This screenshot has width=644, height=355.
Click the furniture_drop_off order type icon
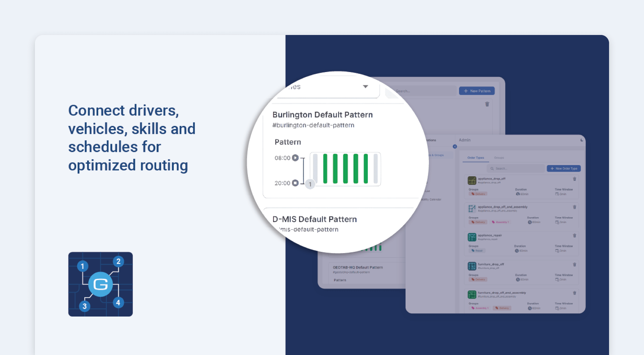472,266
